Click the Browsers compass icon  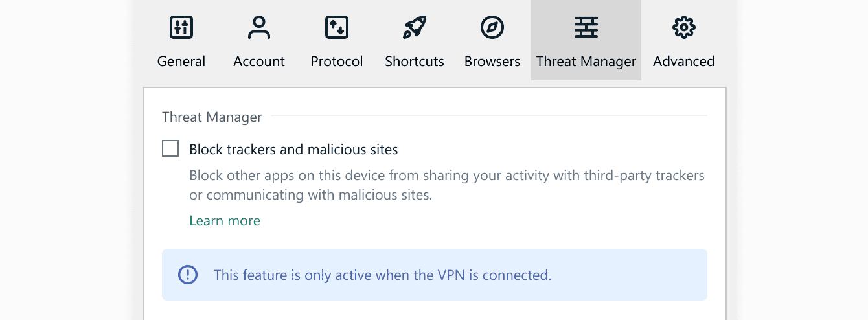pos(492,27)
